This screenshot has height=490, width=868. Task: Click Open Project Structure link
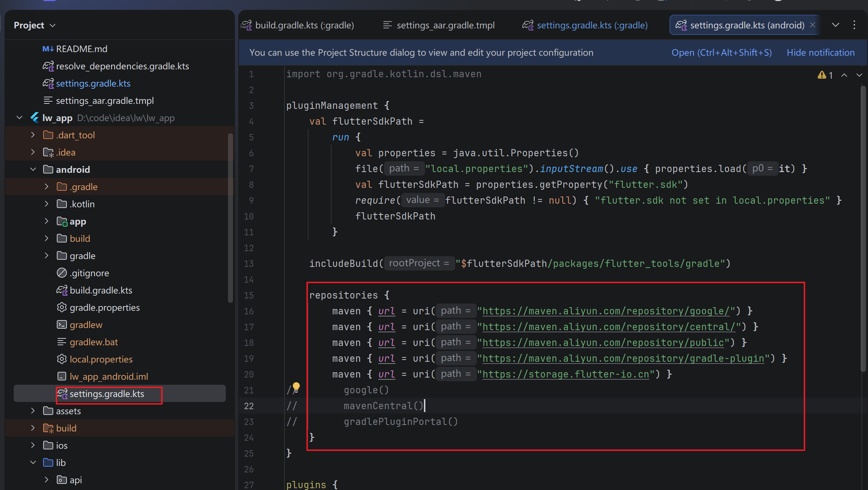721,52
